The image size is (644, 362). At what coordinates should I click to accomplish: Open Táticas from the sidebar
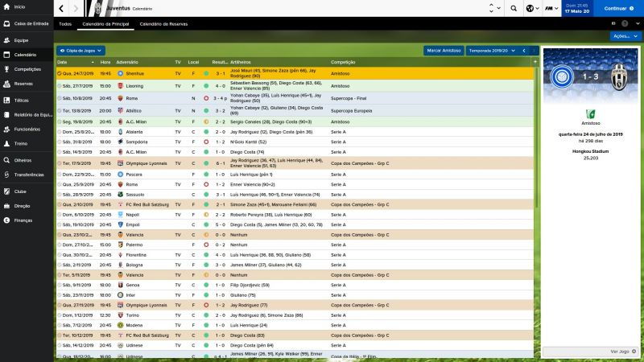(x=22, y=101)
